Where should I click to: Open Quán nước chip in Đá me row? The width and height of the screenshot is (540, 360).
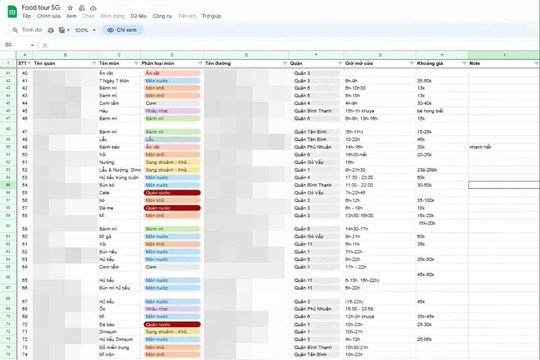pos(172,208)
